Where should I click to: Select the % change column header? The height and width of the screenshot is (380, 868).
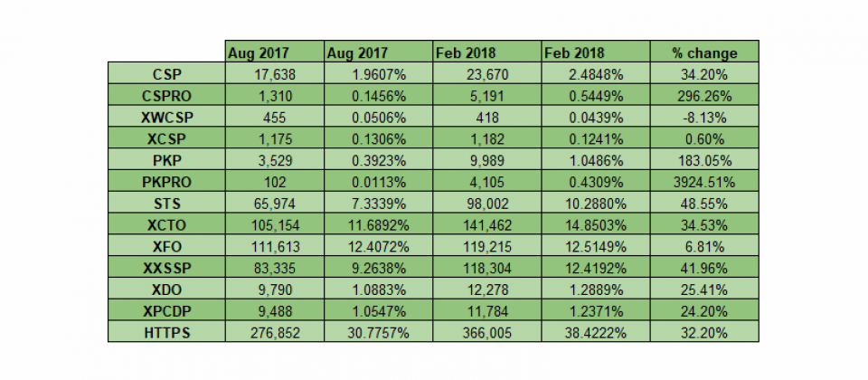704,52
